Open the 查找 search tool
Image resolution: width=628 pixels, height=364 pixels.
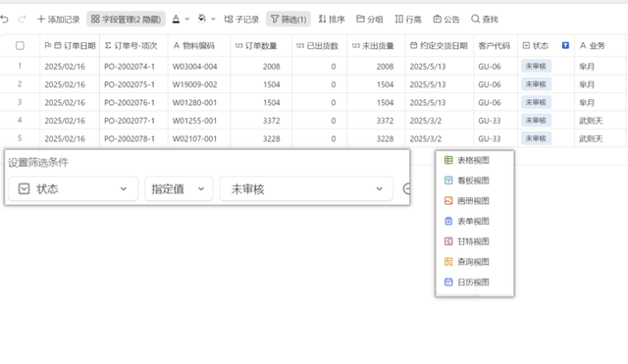[x=485, y=20]
